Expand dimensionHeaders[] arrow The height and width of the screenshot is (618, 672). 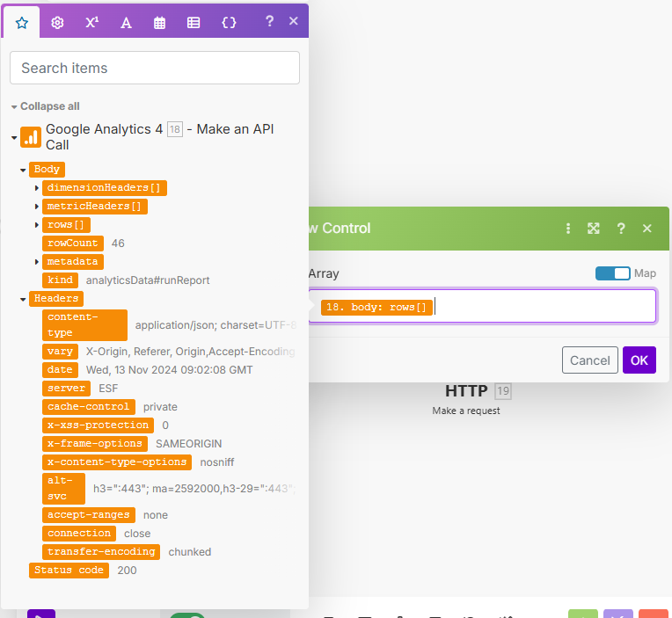point(36,188)
